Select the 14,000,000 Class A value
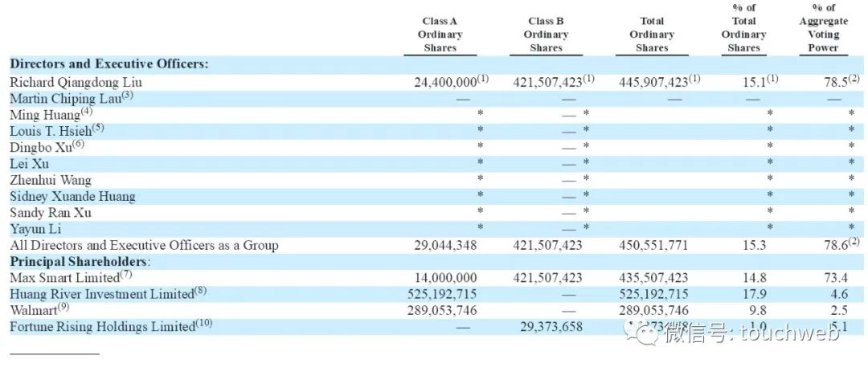This screenshot has height=371, width=868. (445, 278)
